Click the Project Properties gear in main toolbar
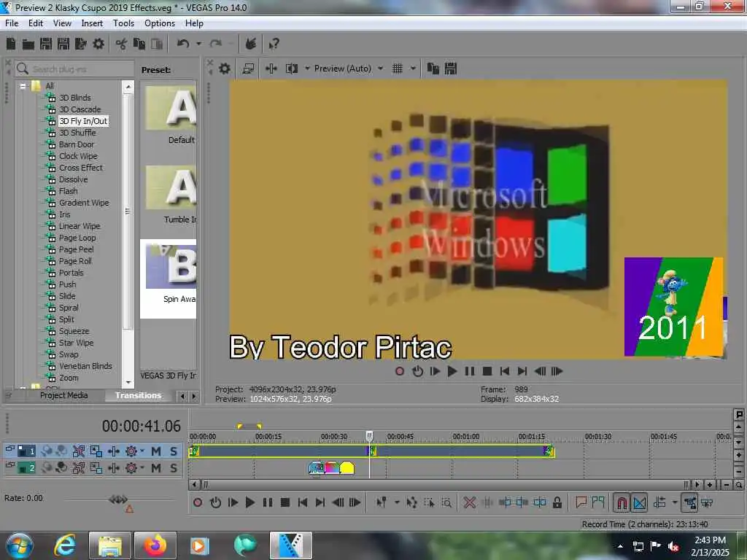This screenshot has width=747, height=560. point(98,44)
